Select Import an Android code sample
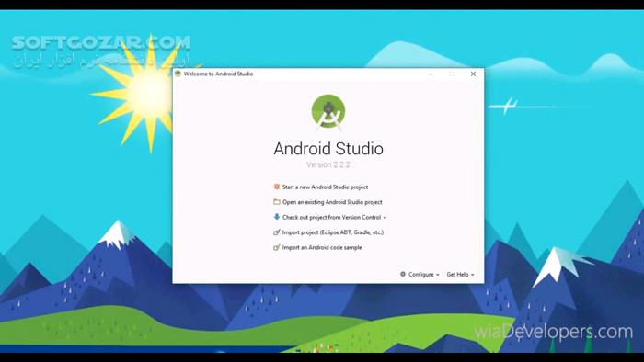 pyautogui.click(x=322, y=248)
